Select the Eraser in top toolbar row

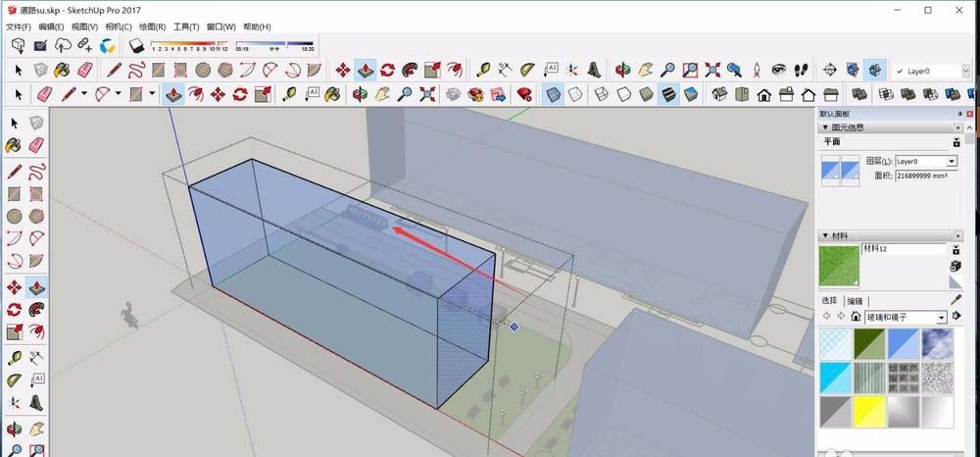85,70
